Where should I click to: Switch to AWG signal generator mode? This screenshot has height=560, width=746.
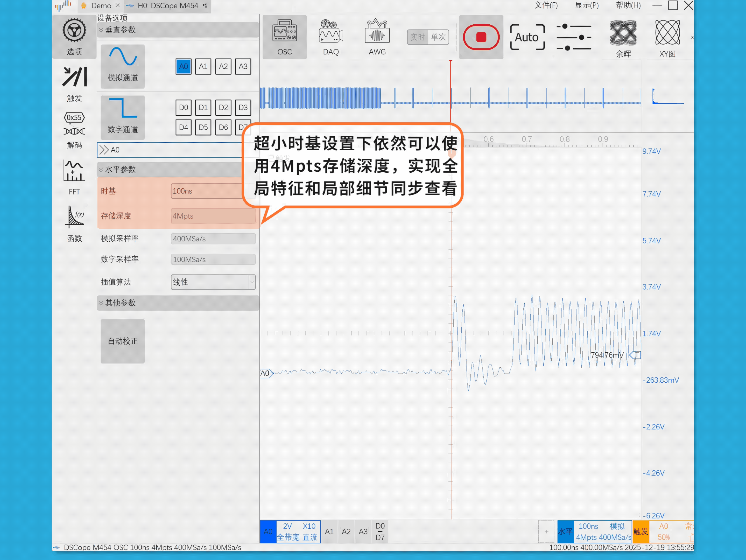377,37
